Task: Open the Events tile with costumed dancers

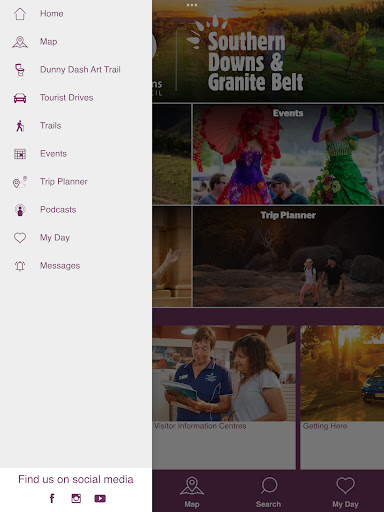Action: pos(288,155)
